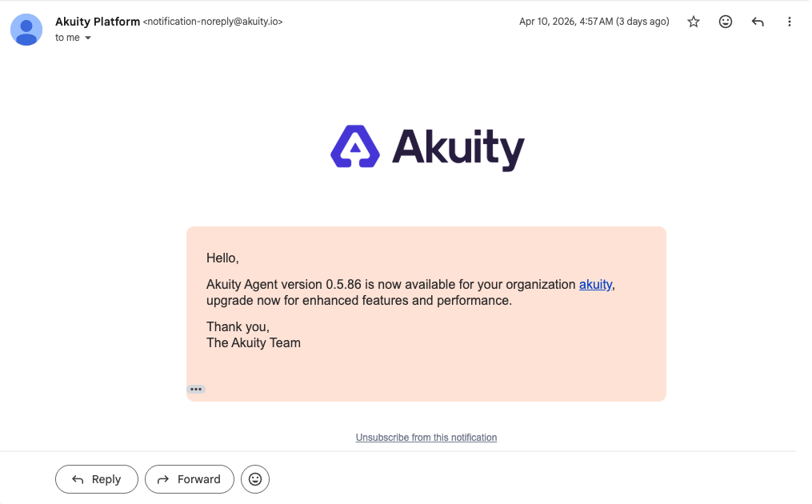Open the three-dot More options menu
Screen dimensions: 812x504
click(789, 22)
